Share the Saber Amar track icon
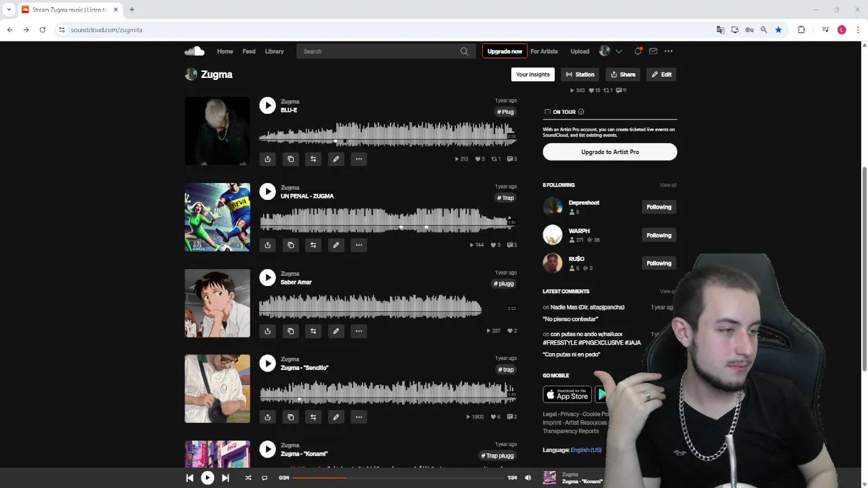This screenshot has height=488, width=868. [268, 331]
